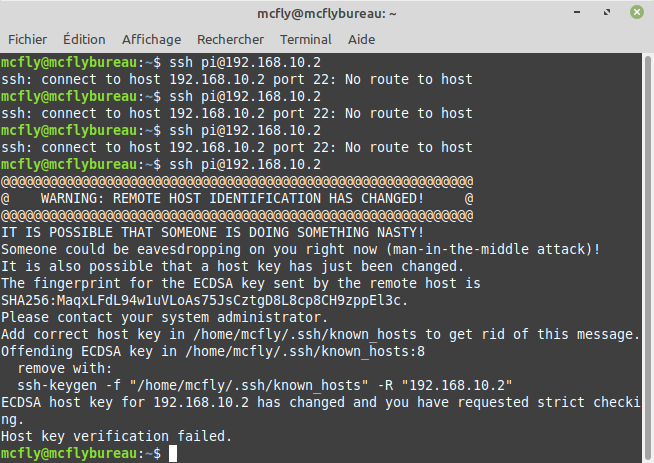
Task: Click the 'IT IS POSSIBLE THAT SOMEONE' line
Action: coord(212,232)
